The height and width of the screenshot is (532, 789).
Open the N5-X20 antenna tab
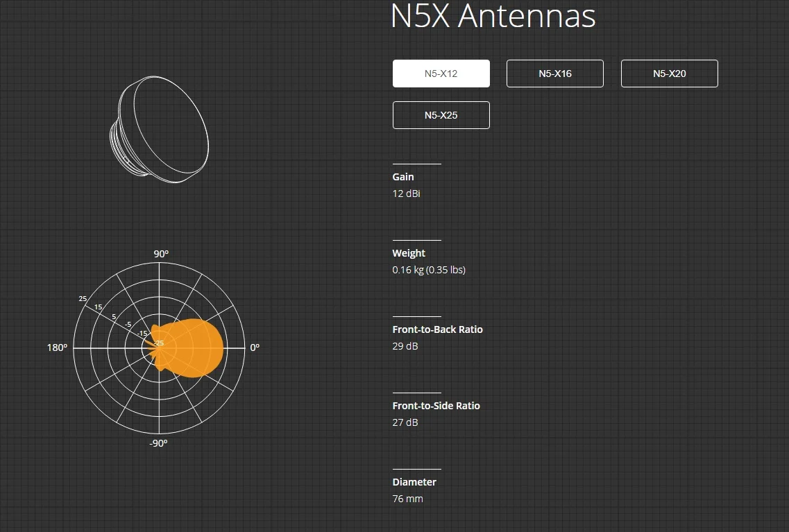pos(669,74)
